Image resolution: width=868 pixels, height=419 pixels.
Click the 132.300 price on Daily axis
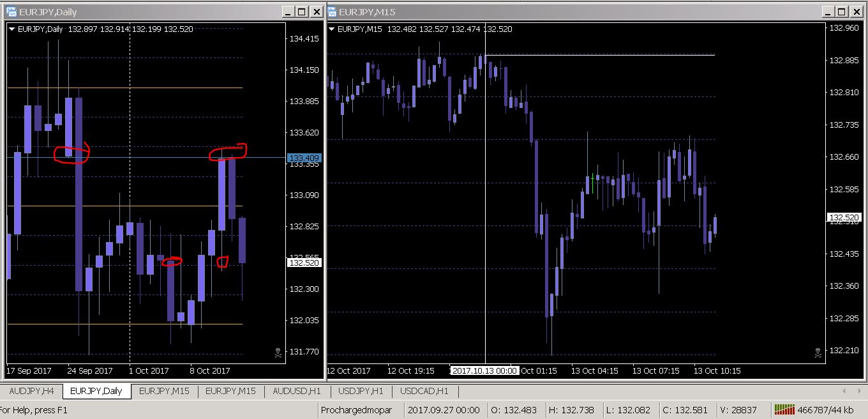(304, 289)
